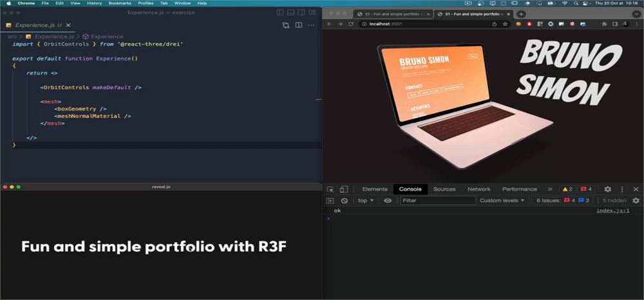The height and width of the screenshot is (300, 644).
Task: Toggle primary sidebar layout in VS Code title bar
Action: click(280, 13)
